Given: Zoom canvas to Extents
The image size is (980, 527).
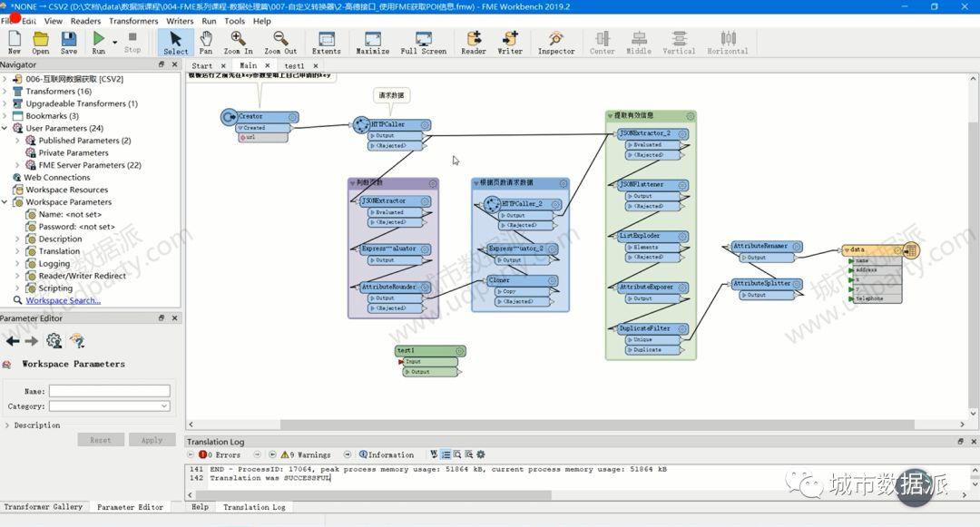Looking at the screenshot, I should pos(327,43).
